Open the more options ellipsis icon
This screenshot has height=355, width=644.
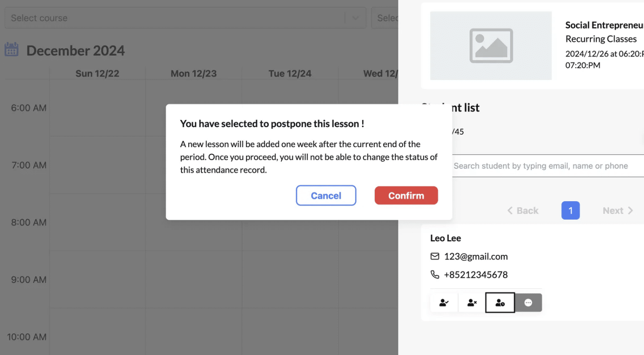528,303
